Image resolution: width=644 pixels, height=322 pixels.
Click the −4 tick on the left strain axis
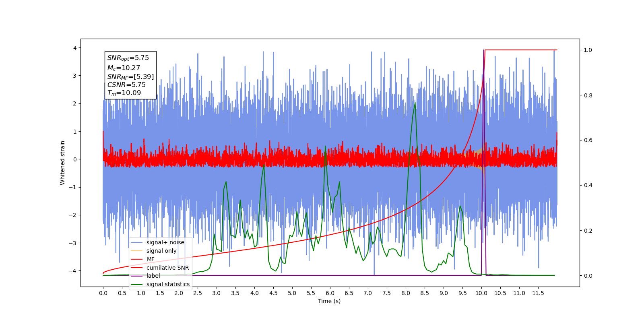pos(73,271)
